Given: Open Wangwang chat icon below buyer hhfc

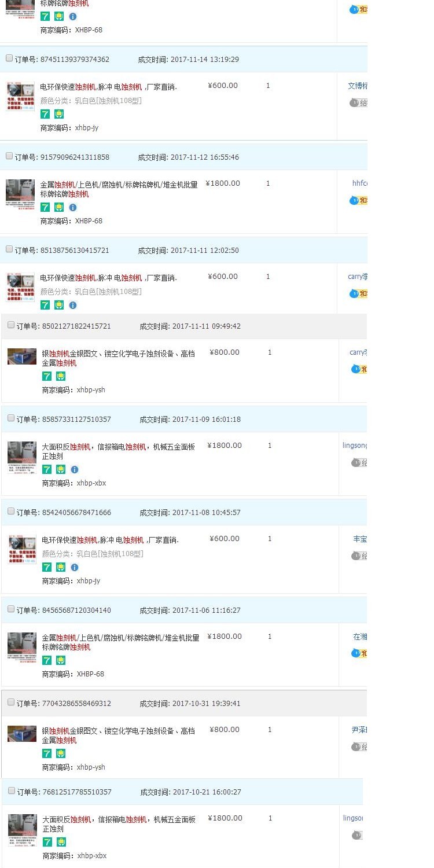Looking at the screenshot, I should click(354, 200).
